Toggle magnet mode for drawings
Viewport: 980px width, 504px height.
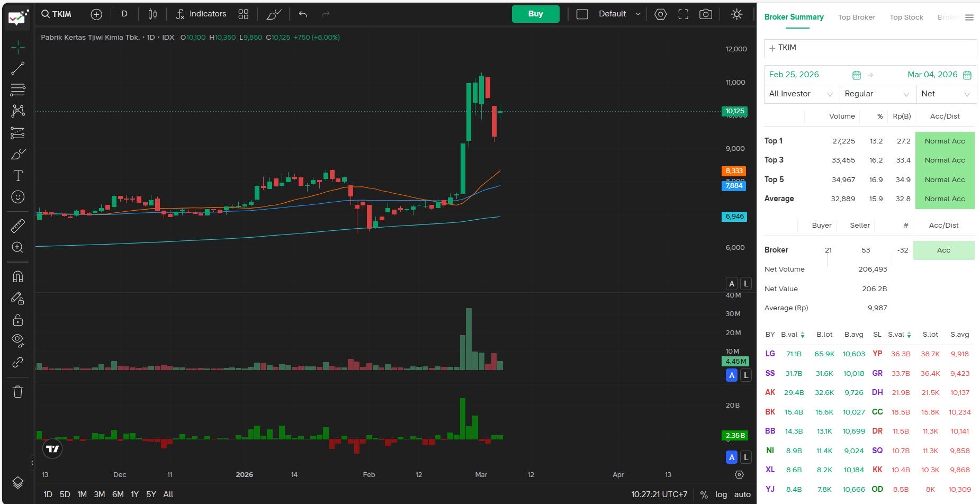18,277
